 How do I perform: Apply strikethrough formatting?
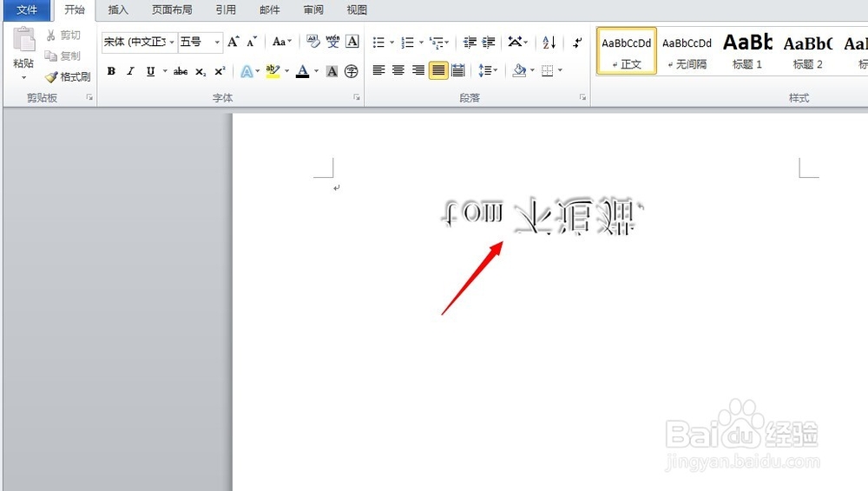(x=181, y=71)
